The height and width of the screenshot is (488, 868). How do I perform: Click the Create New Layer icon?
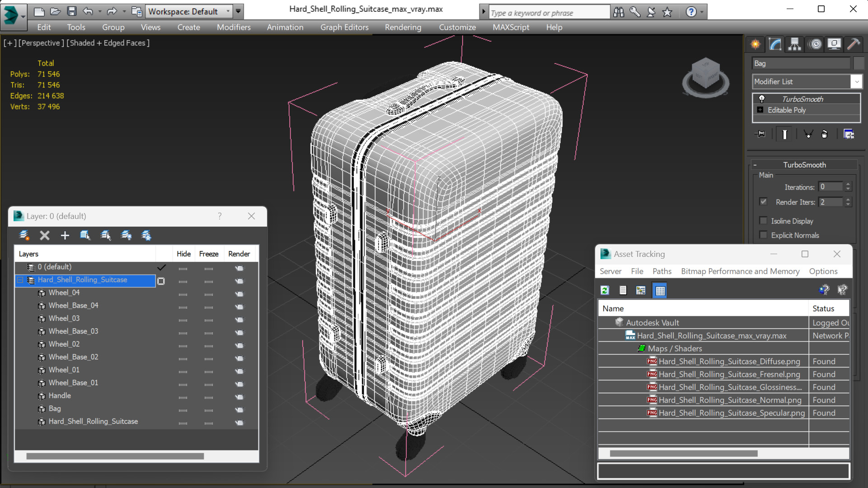(x=24, y=235)
